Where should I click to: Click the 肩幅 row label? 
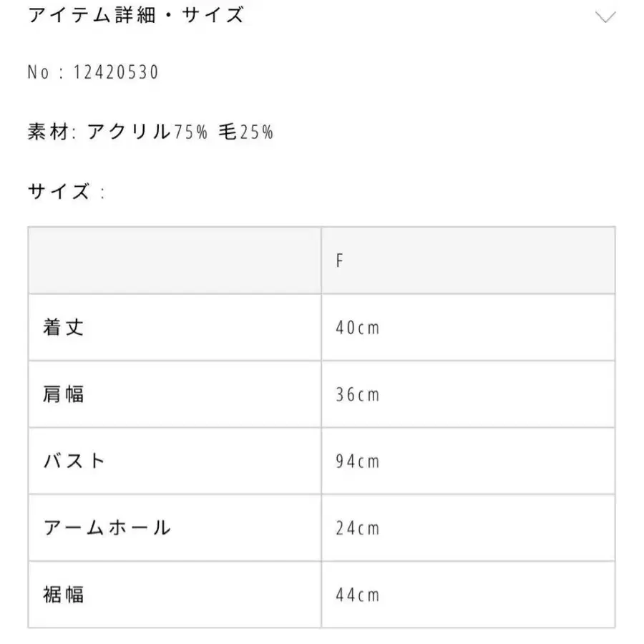coord(62,394)
